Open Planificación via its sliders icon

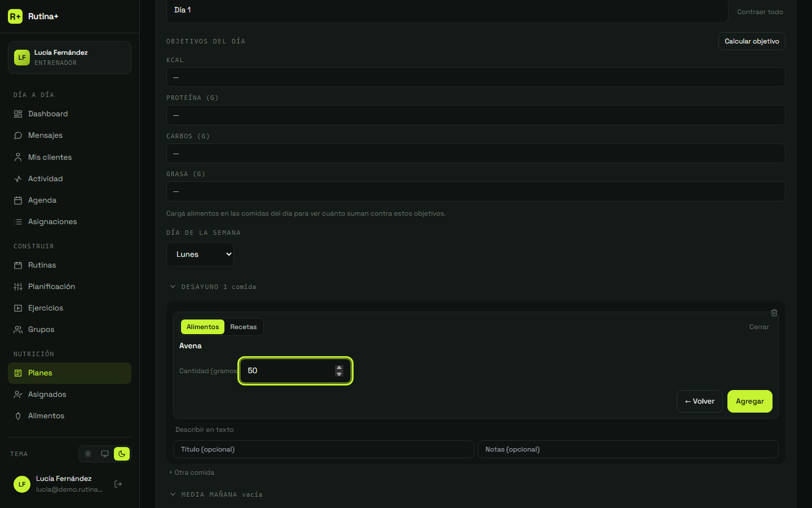point(18,287)
